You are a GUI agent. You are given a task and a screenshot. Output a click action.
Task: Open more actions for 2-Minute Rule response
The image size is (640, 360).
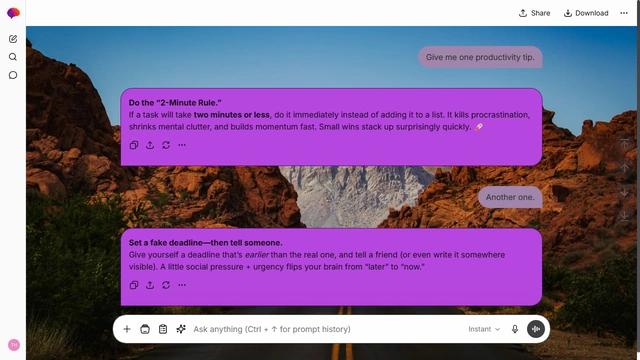point(182,145)
